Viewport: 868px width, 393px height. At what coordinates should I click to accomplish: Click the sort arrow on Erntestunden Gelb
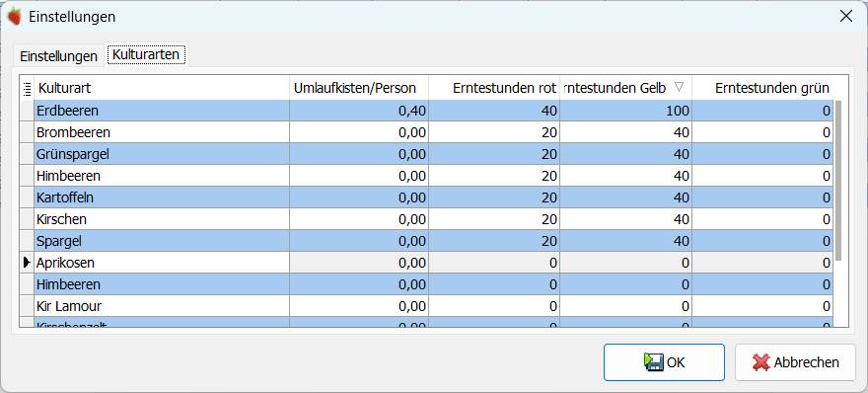(x=680, y=87)
